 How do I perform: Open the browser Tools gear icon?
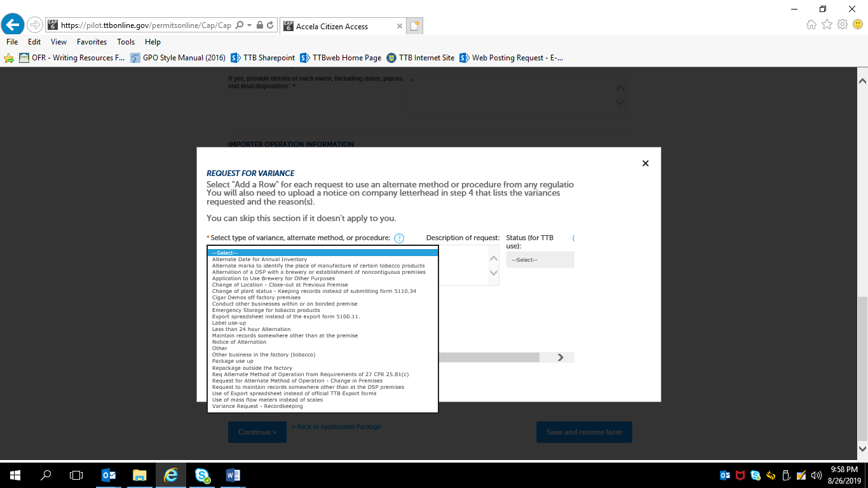pos(843,24)
